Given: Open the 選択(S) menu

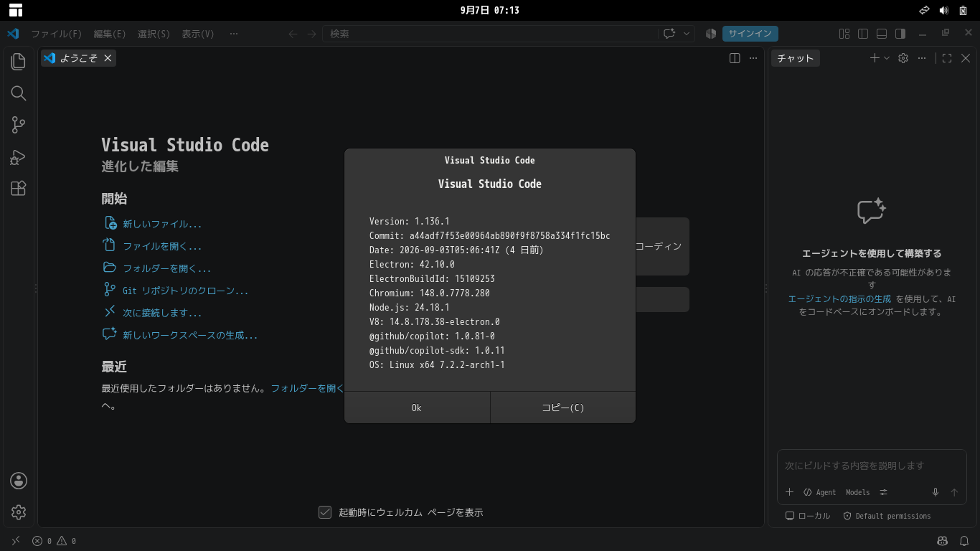Looking at the screenshot, I should [154, 34].
